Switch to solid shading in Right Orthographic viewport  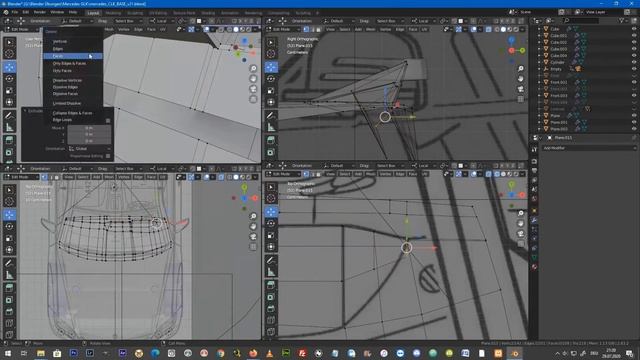click(503, 29)
